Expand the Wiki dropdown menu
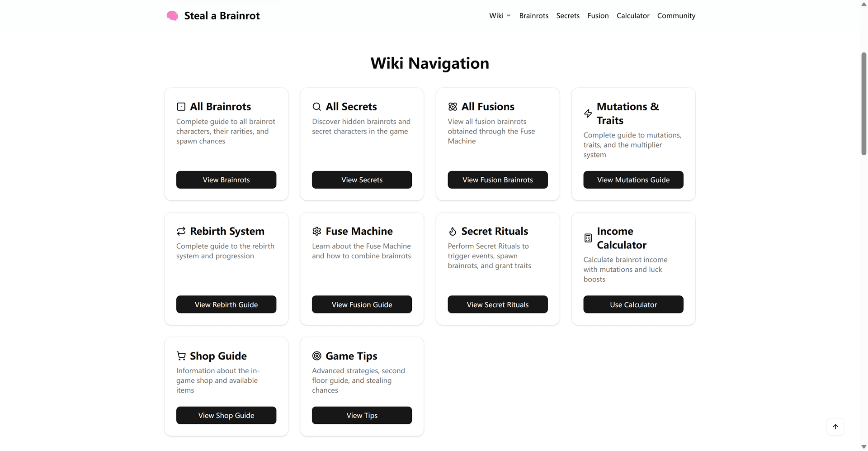Image resolution: width=868 pixels, height=451 pixels. click(x=500, y=16)
